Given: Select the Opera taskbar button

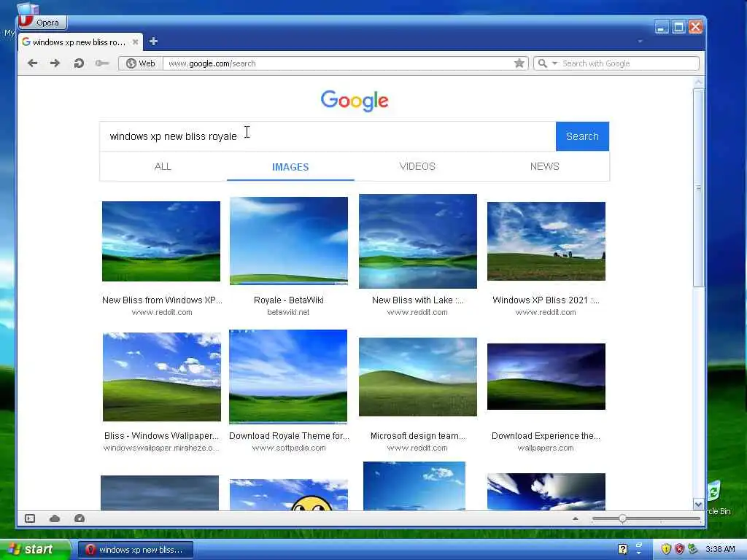Looking at the screenshot, I should 135,550.
